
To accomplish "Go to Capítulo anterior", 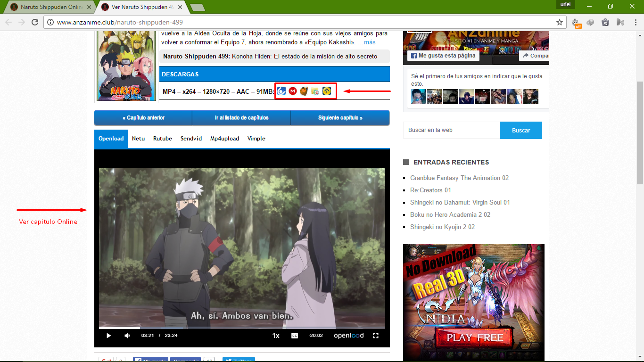I will point(143,118).
